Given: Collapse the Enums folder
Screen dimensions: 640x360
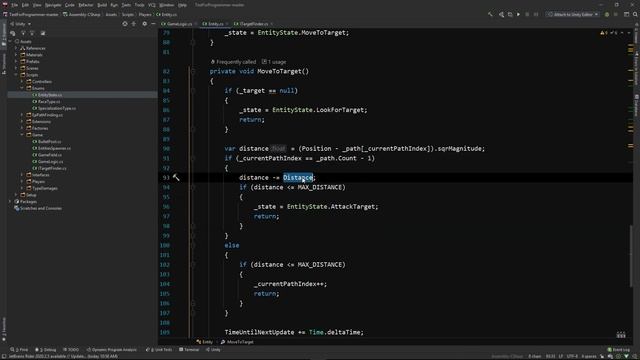Looking at the screenshot, I should point(22,88).
